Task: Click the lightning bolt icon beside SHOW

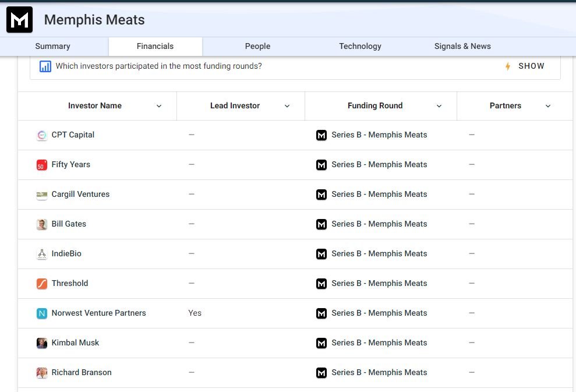Action: click(508, 66)
